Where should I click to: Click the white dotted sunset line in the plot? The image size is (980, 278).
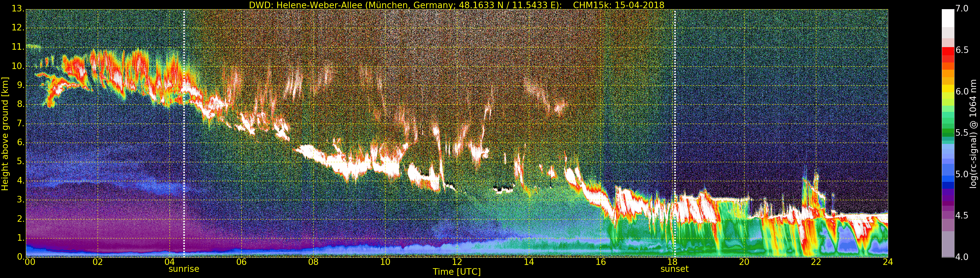click(675, 133)
